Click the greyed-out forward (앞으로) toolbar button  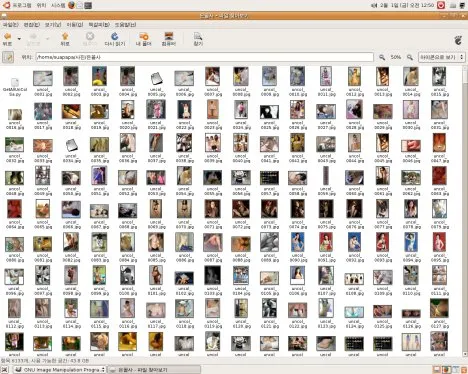33,39
